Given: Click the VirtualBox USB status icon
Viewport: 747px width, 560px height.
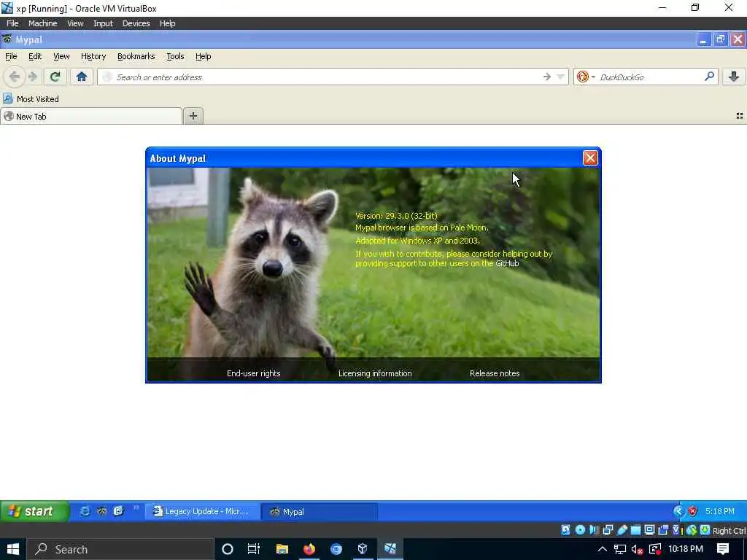Looking at the screenshot, I should click(622, 530).
